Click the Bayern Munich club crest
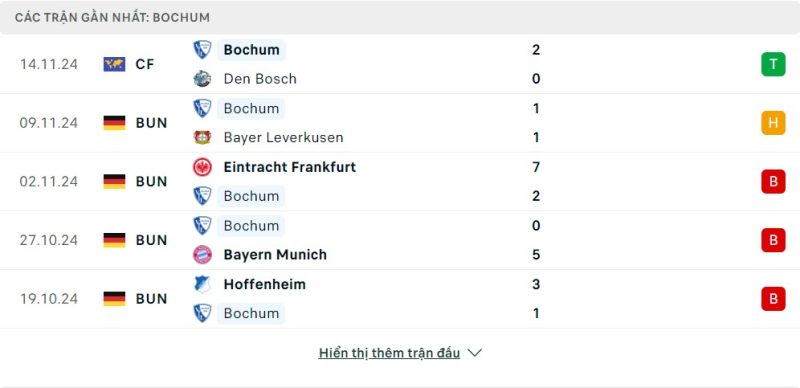This screenshot has height=388, width=800. [202, 254]
